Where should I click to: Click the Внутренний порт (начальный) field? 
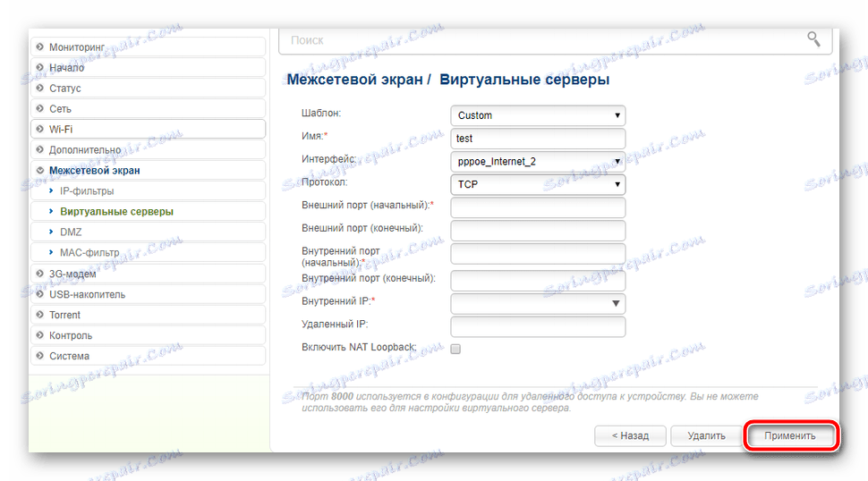click(x=538, y=254)
